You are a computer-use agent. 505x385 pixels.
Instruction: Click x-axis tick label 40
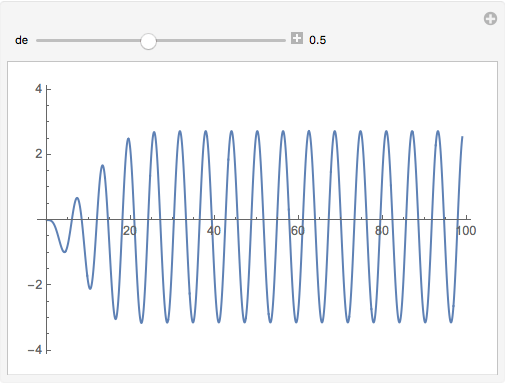(214, 231)
